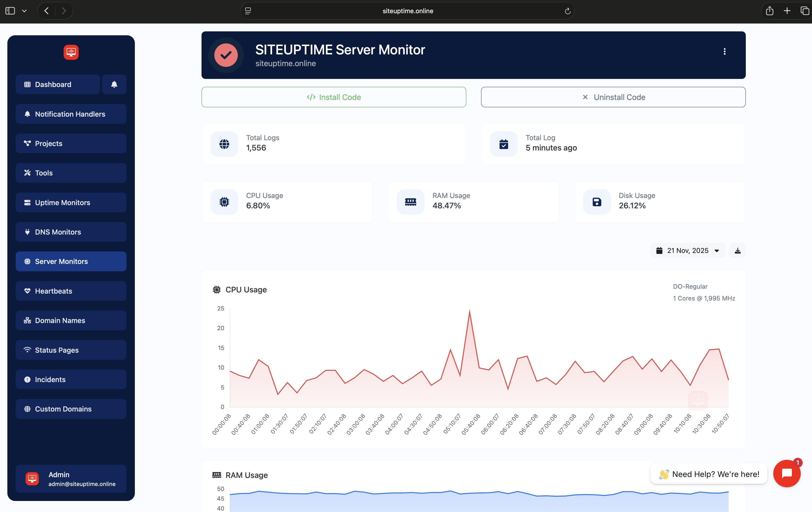This screenshot has width=812, height=512.
Task: Click the CPU chip icon on the usage card
Action: click(224, 201)
